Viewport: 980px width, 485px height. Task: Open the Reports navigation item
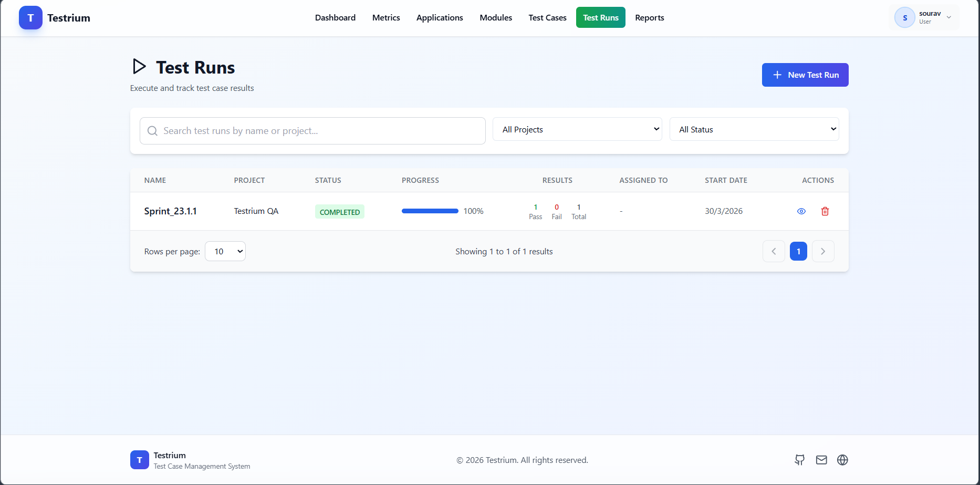pos(649,18)
